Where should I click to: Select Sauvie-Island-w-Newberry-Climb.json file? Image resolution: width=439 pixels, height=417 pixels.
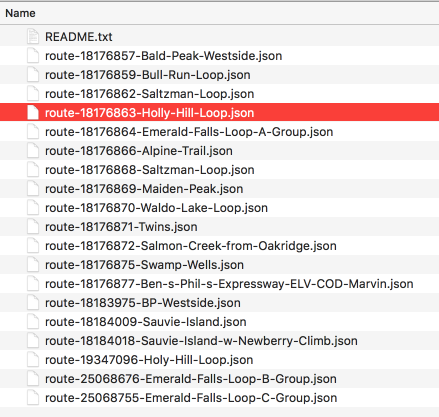201,341
